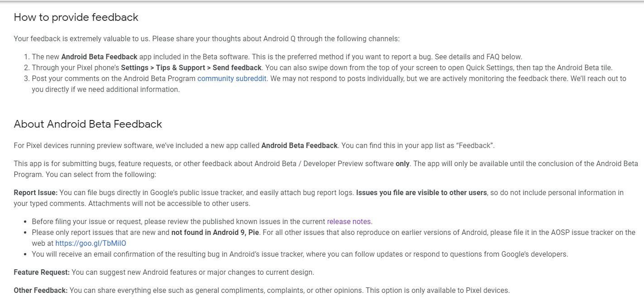The image size is (644, 306).
Task: Click "Post your comments on the Android Beta Program" text
Action: 114,78
